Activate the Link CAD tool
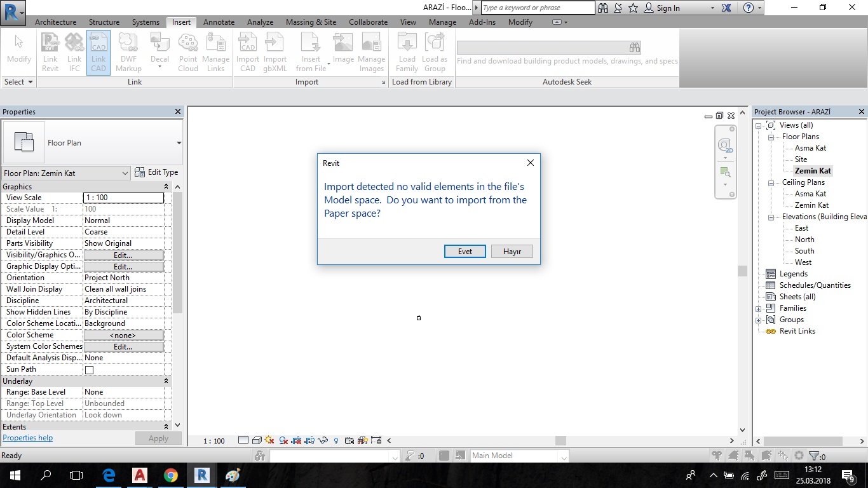Screen dimensions: 868x488 [98, 53]
